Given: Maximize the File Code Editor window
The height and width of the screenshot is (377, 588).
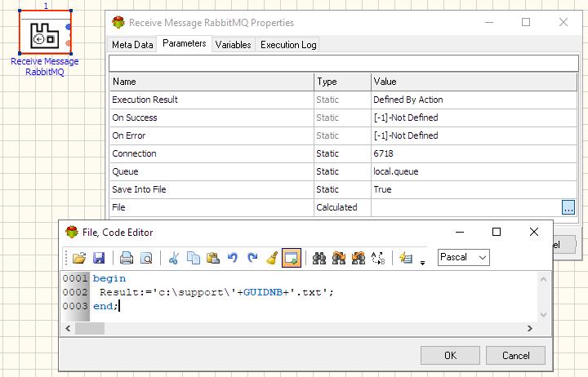Looking at the screenshot, I should [x=497, y=232].
